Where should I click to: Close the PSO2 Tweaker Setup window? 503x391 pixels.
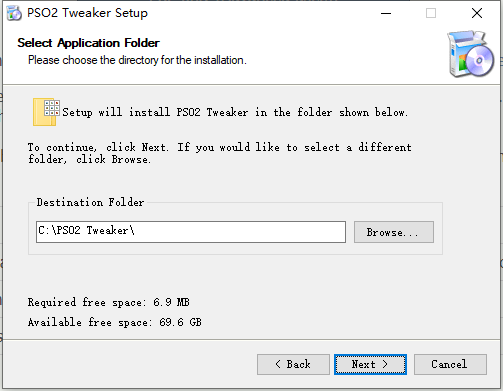477,13
